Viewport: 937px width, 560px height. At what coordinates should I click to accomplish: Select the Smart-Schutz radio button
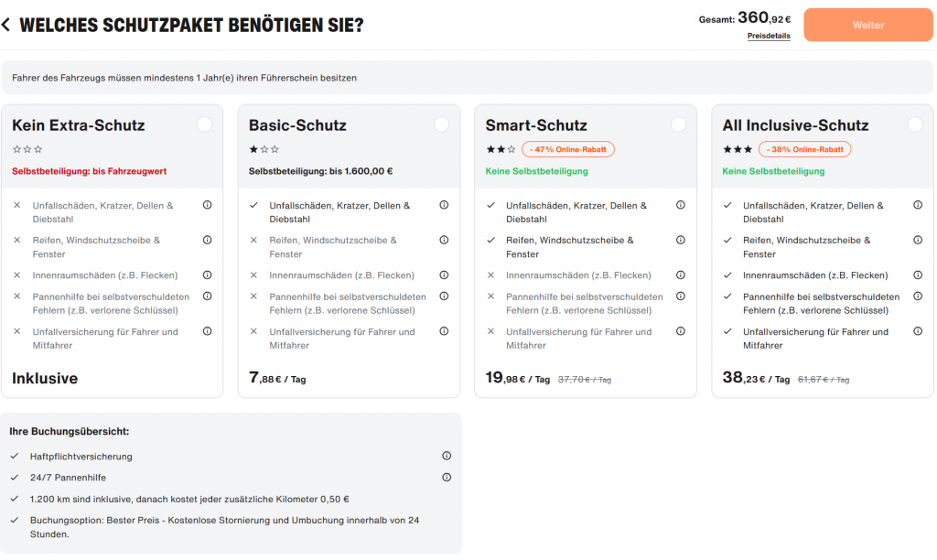click(x=678, y=124)
